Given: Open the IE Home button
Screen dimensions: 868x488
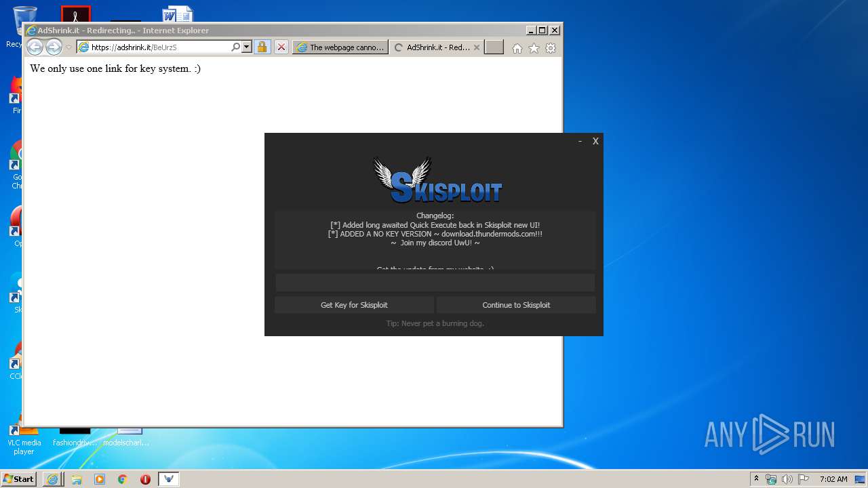Looking at the screenshot, I should point(517,48).
